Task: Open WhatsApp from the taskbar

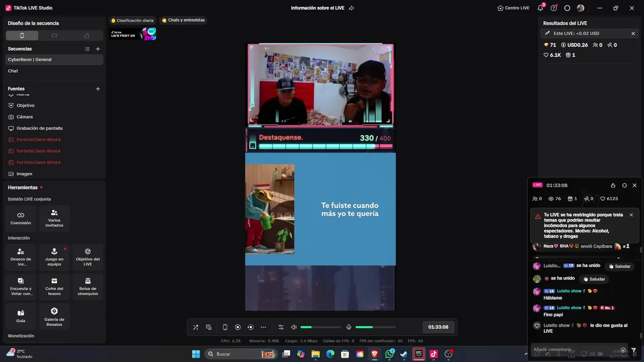Action: coord(389,354)
